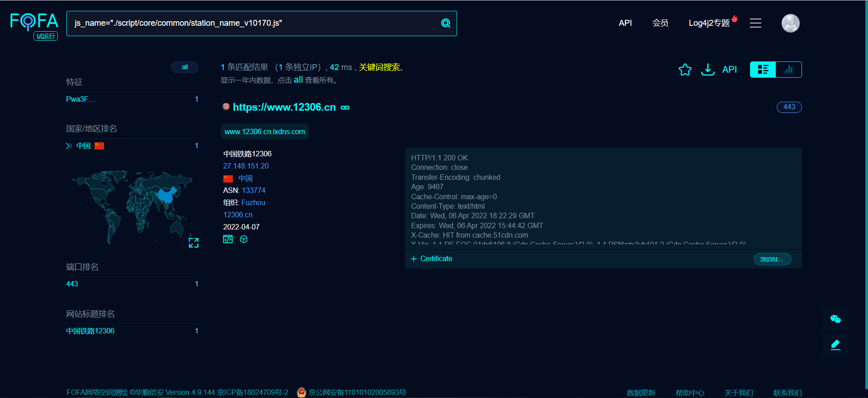Open 关于我们 footer link
868x398 pixels.
739,393
